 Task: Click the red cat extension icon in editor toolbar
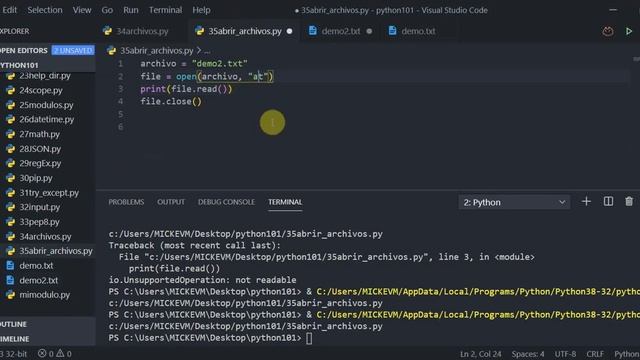pyautogui.click(x=607, y=31)
